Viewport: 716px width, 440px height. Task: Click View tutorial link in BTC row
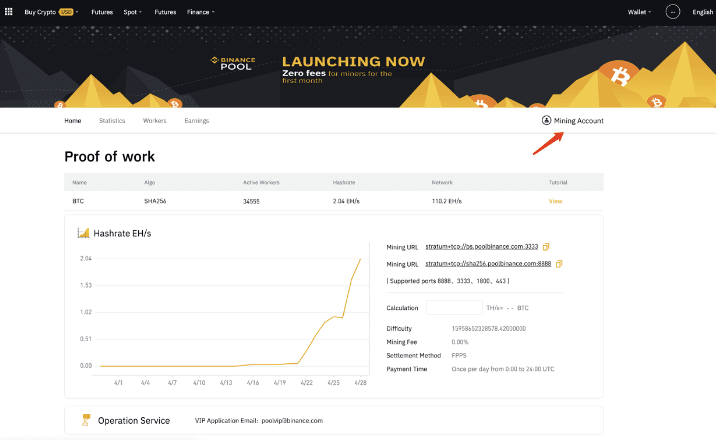pos(555,201)
